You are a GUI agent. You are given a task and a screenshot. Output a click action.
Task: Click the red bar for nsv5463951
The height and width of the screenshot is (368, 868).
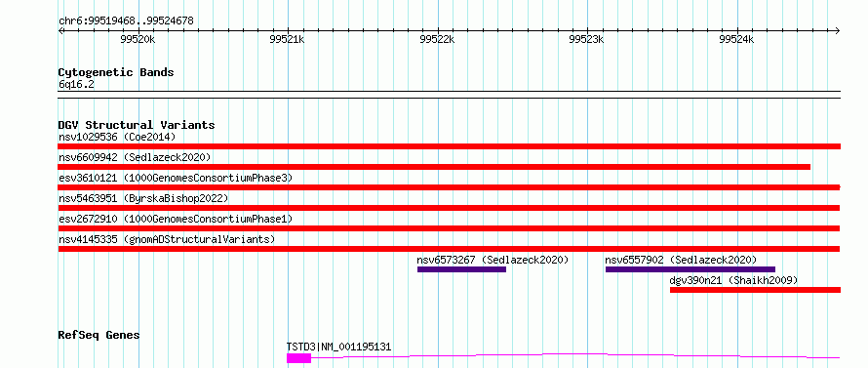click(x=449, y=208)
